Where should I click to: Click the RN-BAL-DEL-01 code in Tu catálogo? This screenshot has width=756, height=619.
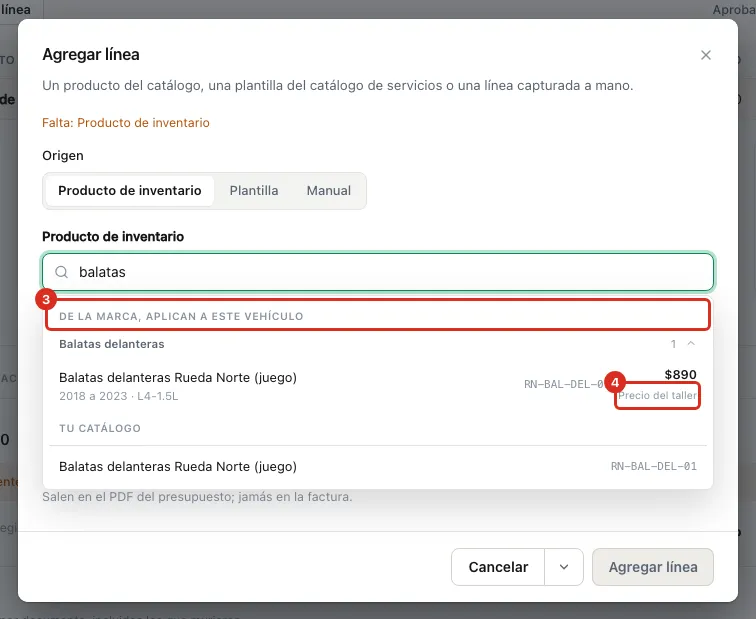click(653, 466)
